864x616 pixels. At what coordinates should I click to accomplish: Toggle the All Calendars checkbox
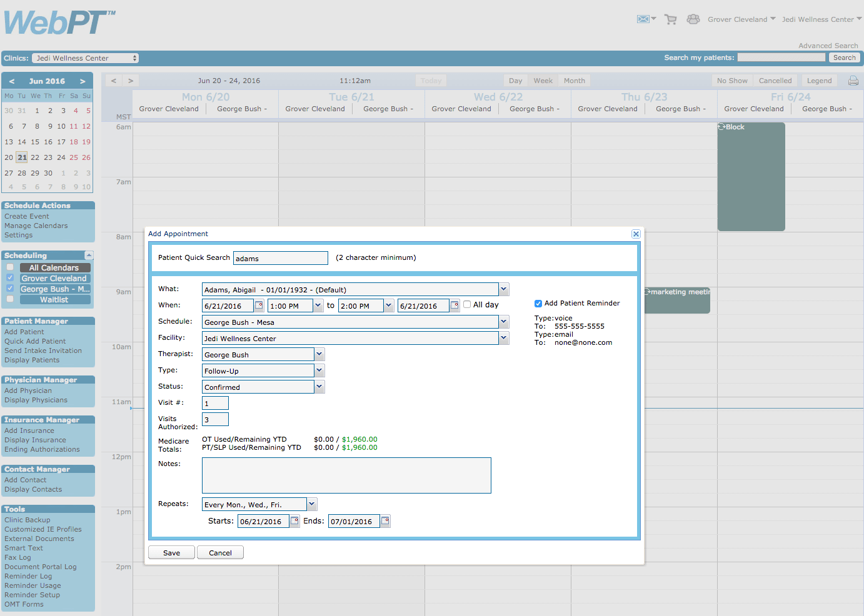(10, 267)
